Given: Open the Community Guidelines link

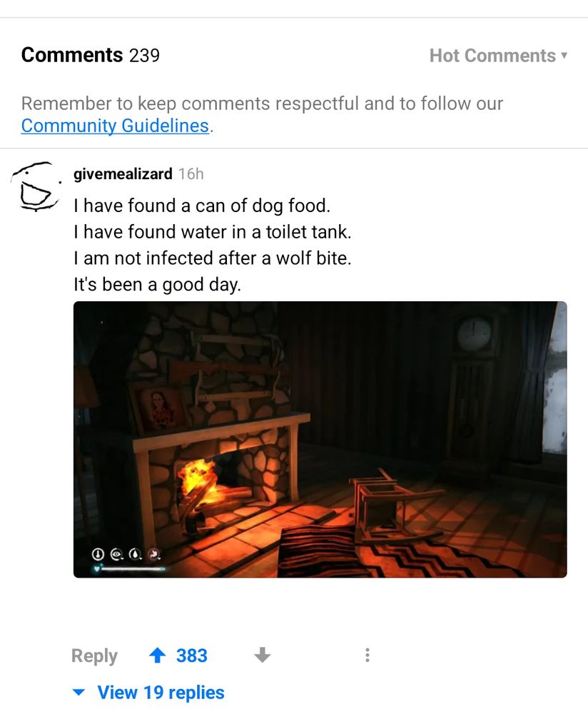Looking at the screenshot, I should (115, 126).
